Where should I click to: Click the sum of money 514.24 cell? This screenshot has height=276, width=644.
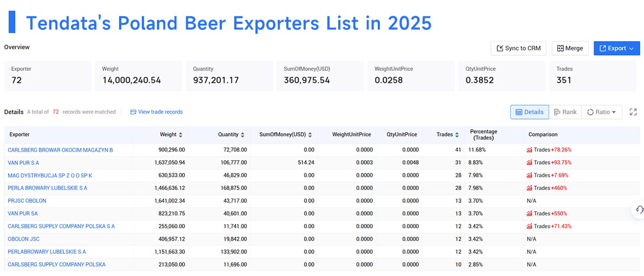[x=306, y=163]
